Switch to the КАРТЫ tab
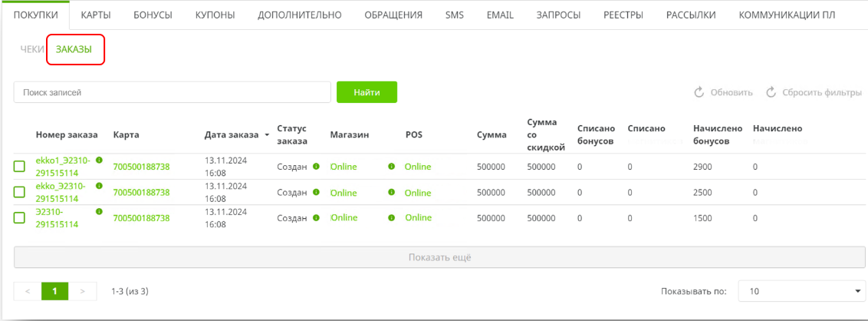The width and height of the screenshot is (868, 321). [95, 15]
